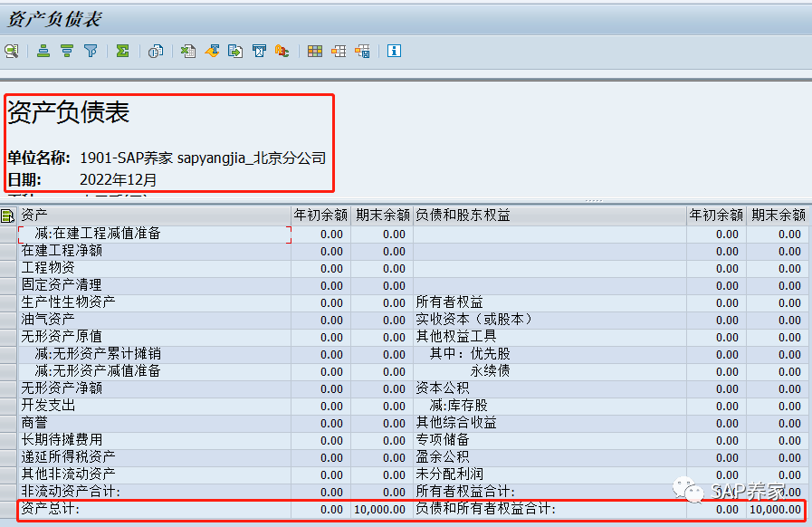Click the 减:无形资产减值准备 cell

[x=154, y=371]
